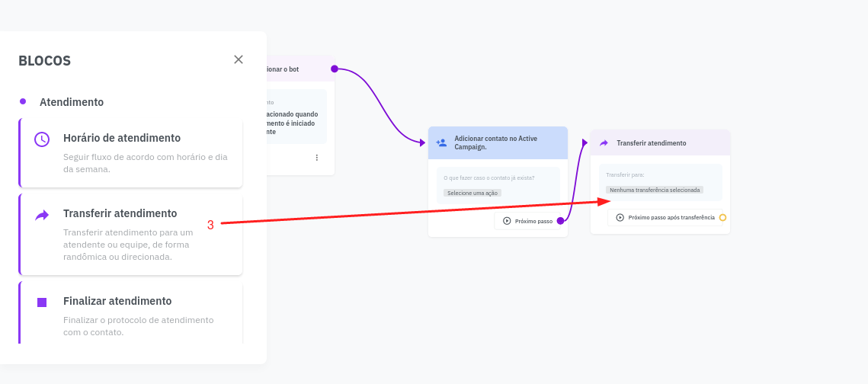Screen dimensions: 868x384
Task: Click the square stop icon for Finalizar atendimento
Action: [x=42, y=302]
